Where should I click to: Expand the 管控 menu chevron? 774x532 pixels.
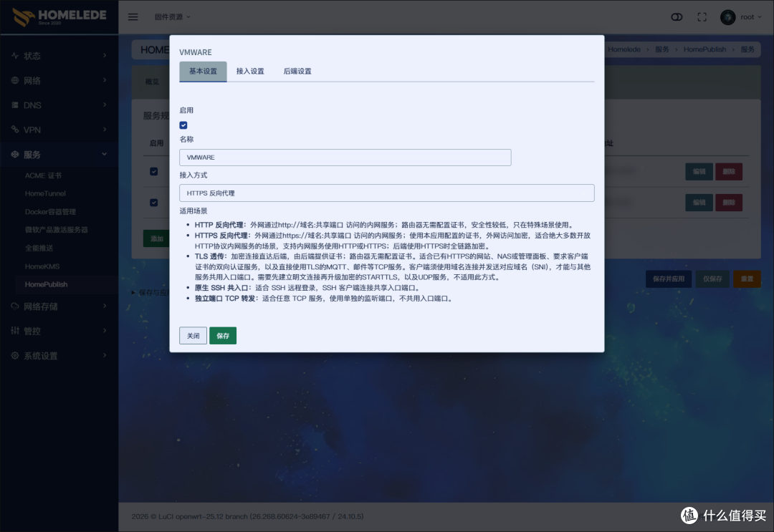(105, 330)
